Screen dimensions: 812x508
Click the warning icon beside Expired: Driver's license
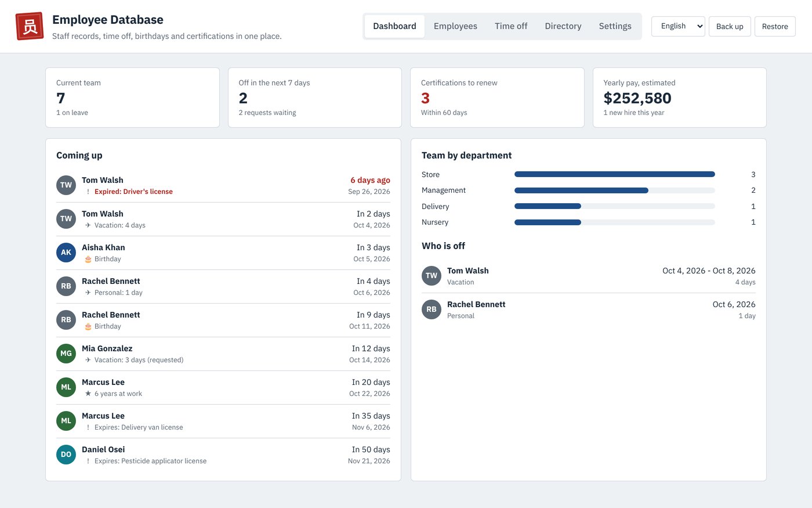(x=88, y=192)
